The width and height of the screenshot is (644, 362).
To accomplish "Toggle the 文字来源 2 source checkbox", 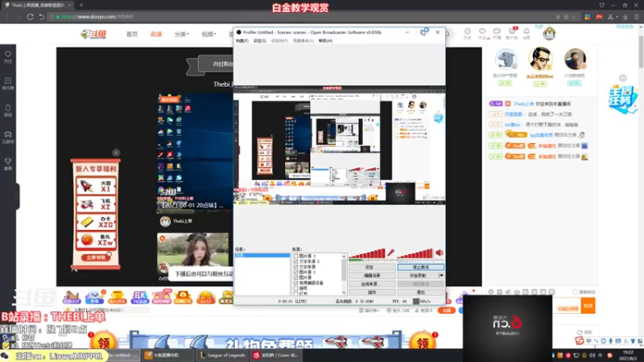I will coord(295,261).
